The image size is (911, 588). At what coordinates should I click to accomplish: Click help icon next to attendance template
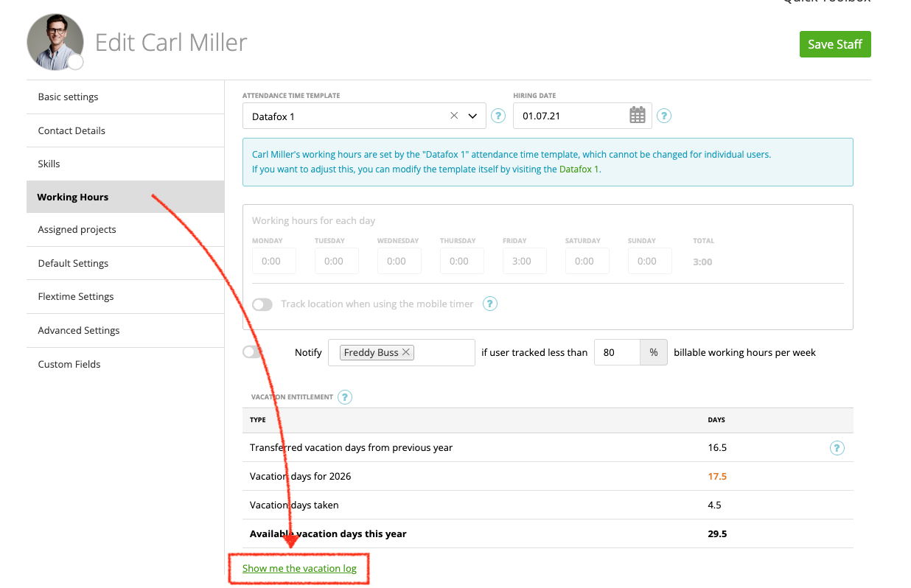pyautogui.click(x=498, y=116)
